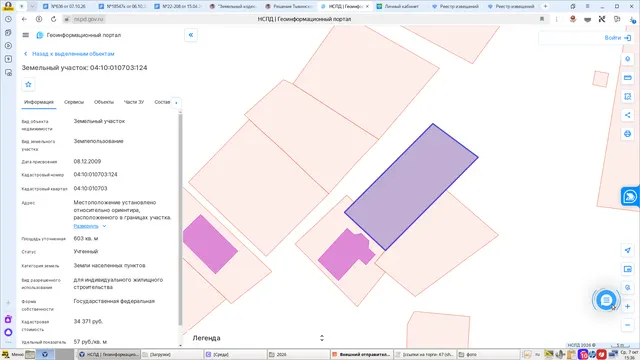Viewport: 640px width, 360px height.
Task: Go back with browser back arrow
Action: [24, 19]
